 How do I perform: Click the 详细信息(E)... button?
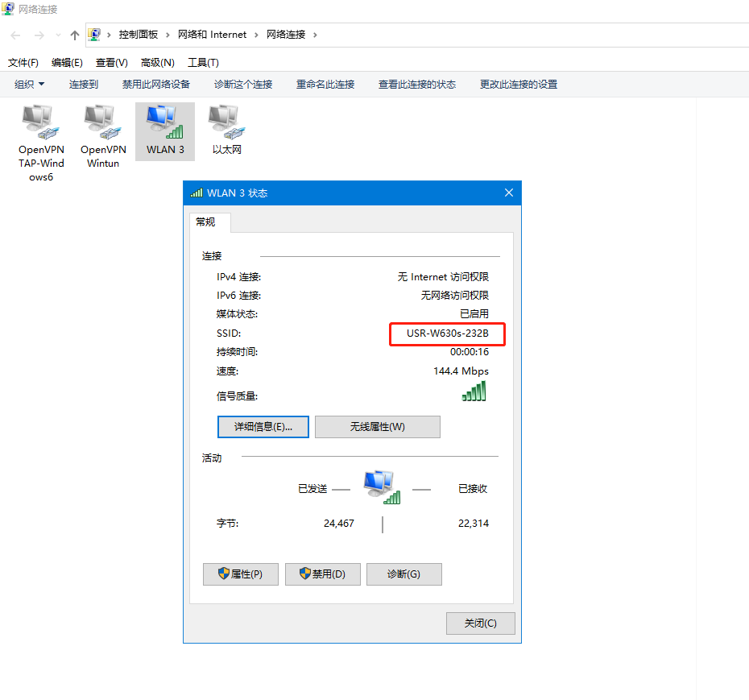coord(263,427)
